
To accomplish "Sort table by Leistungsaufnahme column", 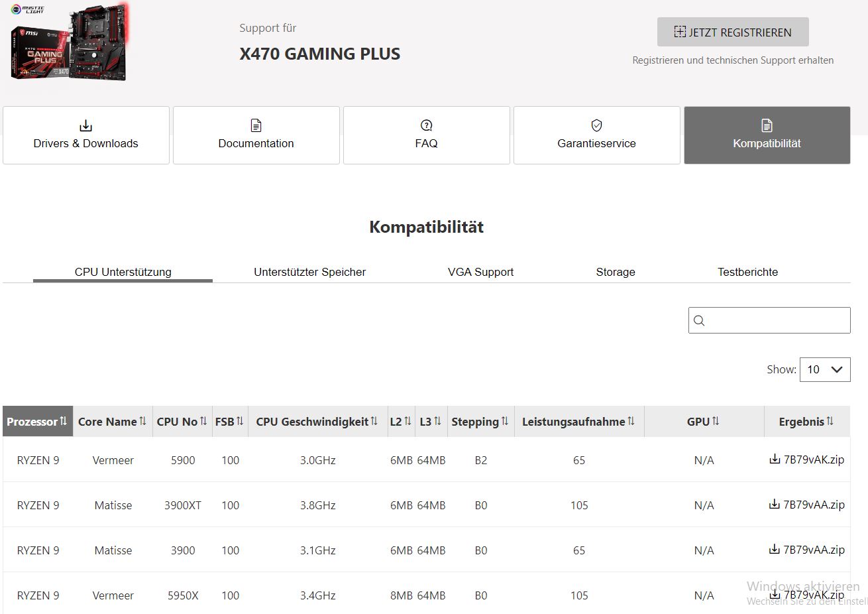I will click(x=578, y=421).
